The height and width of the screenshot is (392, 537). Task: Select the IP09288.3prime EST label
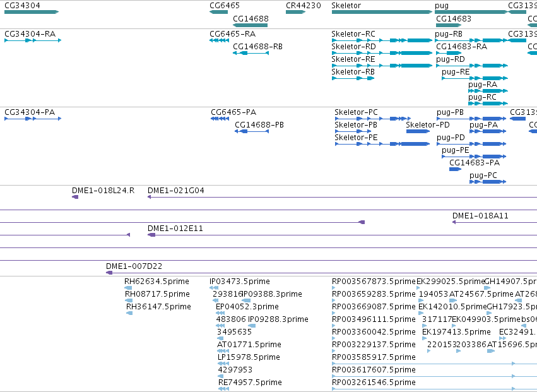(x=278, y=319)
